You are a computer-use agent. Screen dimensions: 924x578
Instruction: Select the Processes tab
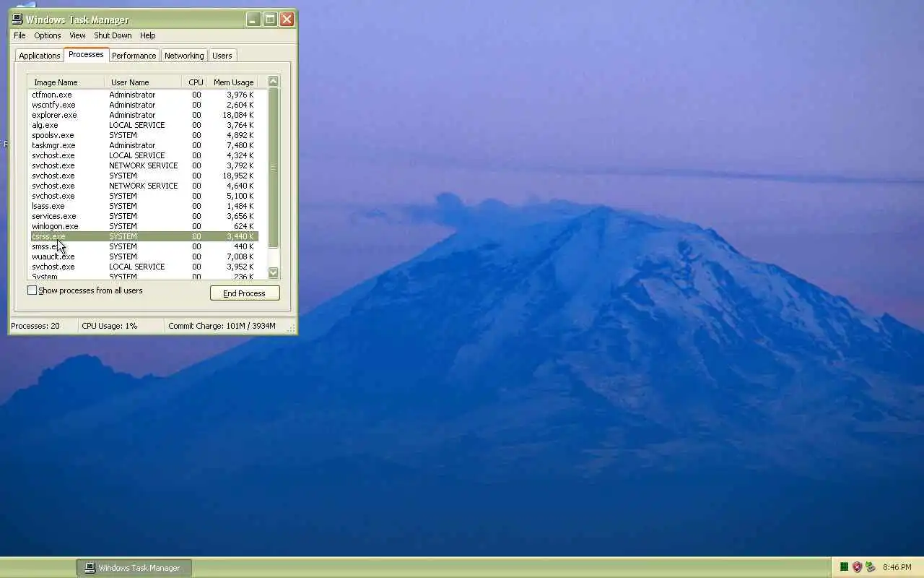tap(86, 55)
